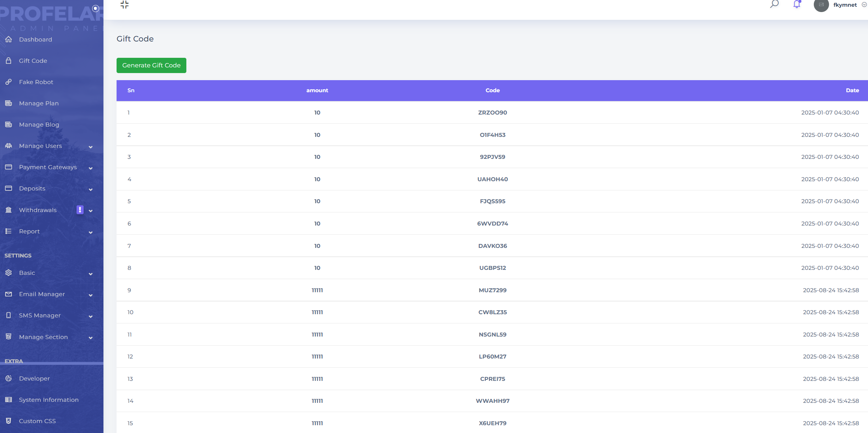Toggle the sidebar pin radio button
The width and height of the screenshot is (868, 433).
[x=95, y=8]
